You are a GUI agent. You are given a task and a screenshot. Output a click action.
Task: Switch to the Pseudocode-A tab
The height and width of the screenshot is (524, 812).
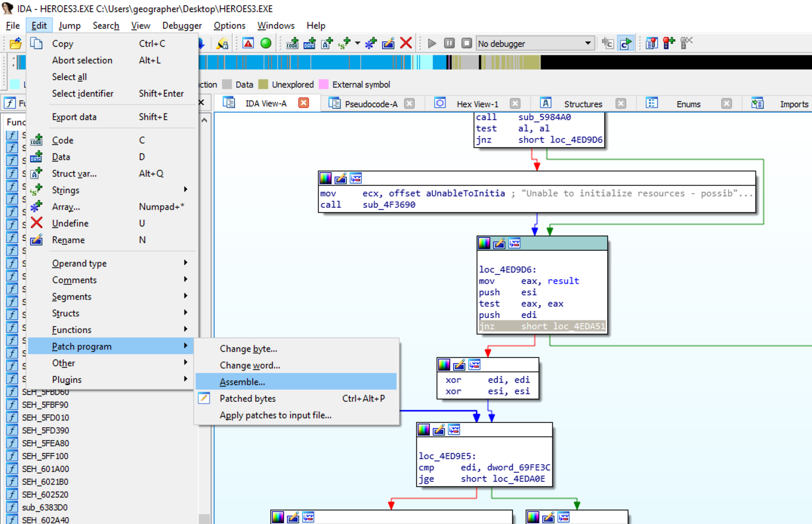[x=370, y=104]
